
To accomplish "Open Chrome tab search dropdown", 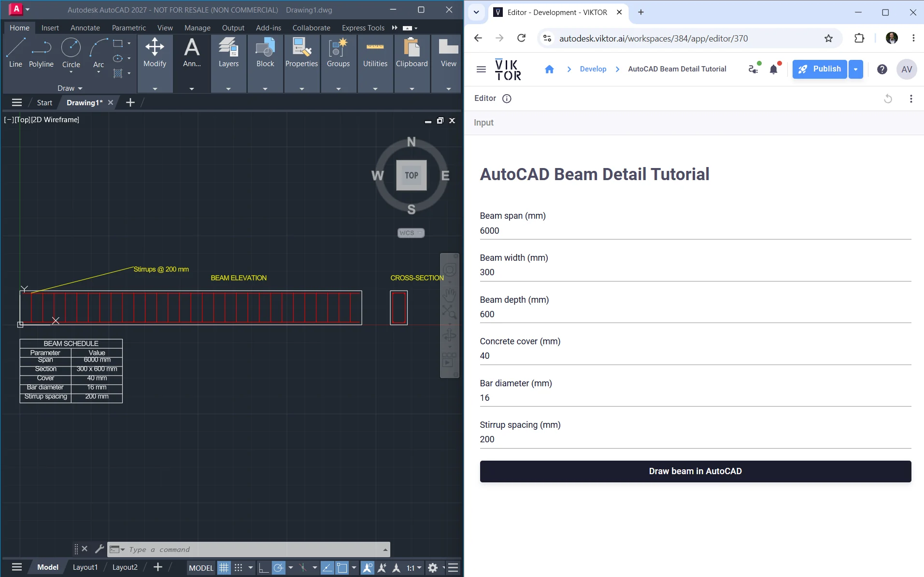I will coord(476,12).
